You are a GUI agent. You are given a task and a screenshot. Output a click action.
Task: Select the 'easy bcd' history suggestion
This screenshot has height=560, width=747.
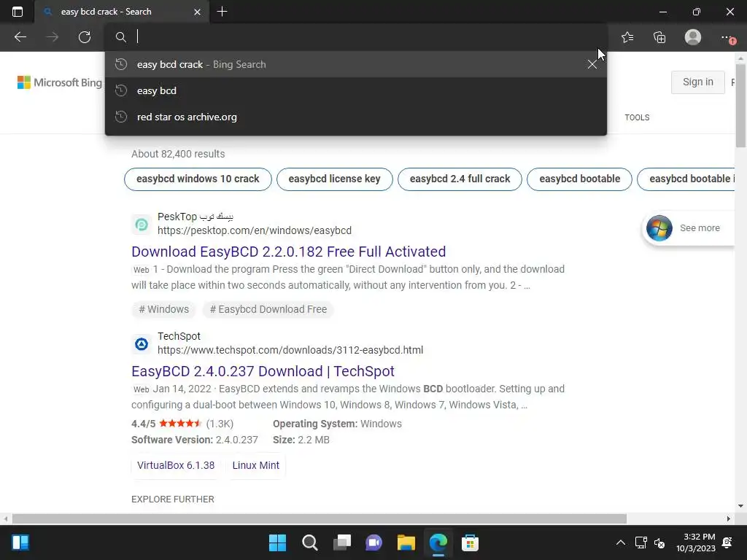(356, 90)
